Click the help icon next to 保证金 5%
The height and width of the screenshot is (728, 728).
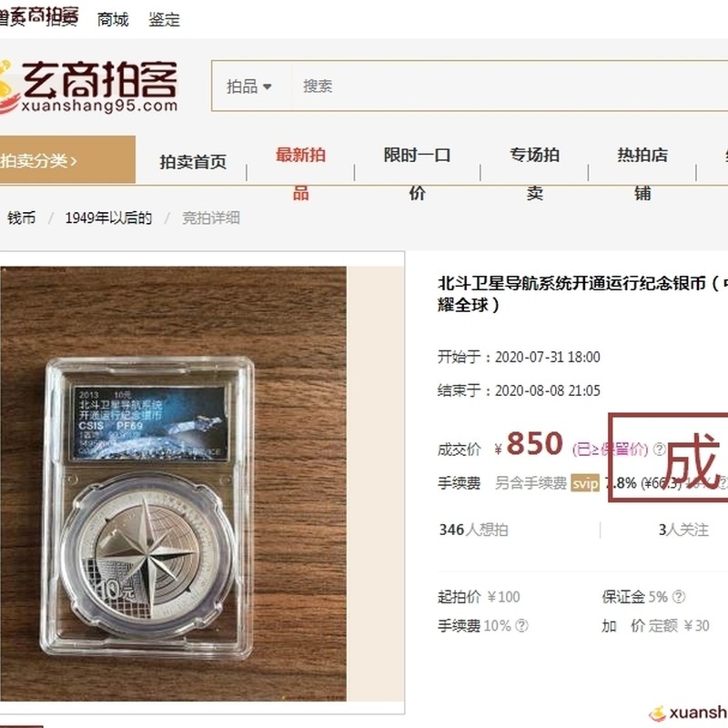(678, 597)
